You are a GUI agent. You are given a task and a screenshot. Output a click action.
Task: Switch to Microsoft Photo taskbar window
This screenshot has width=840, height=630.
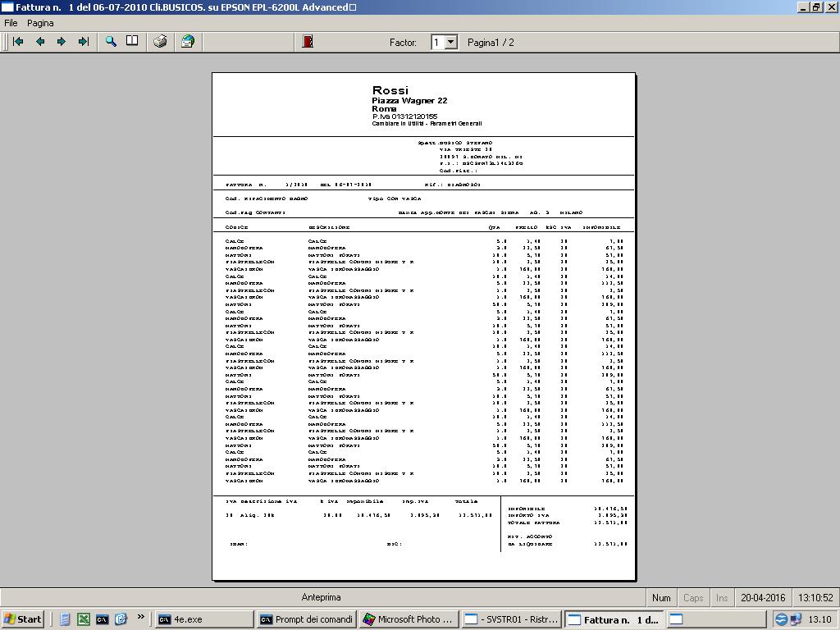[409, 619]
